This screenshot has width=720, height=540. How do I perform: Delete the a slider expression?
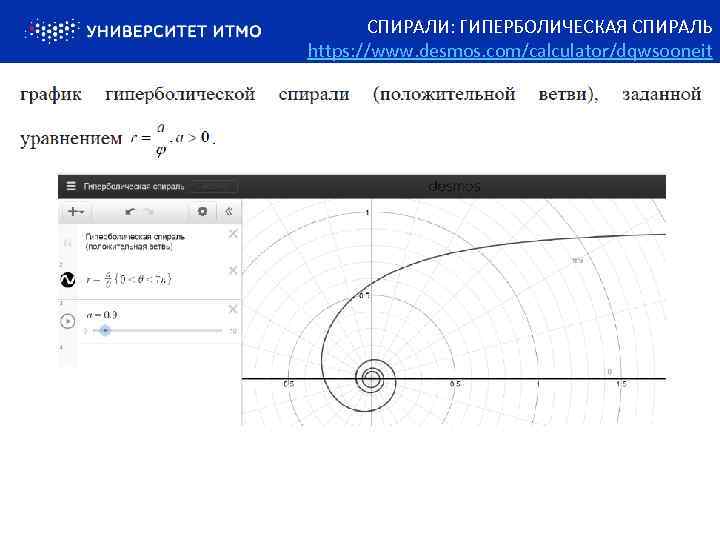pos(233,309)
